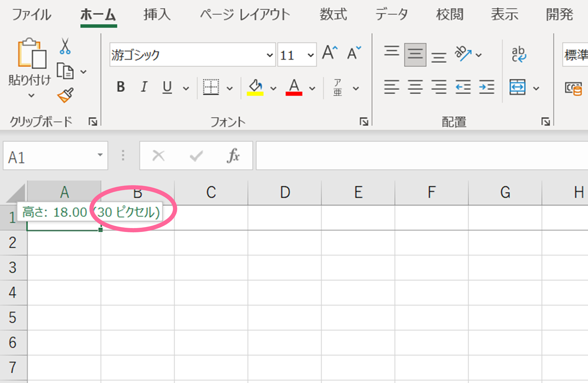588x383 pixels.
Task: Click the text orientation icon
Action: pos(463,54)
